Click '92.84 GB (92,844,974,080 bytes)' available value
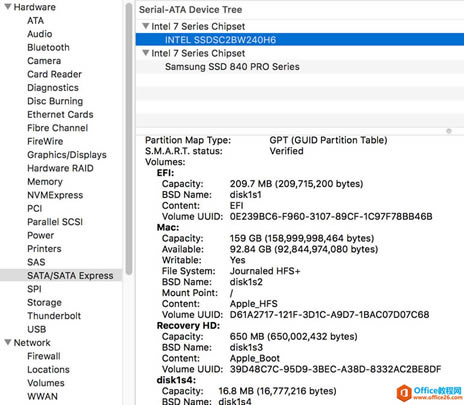 [304, 249]
